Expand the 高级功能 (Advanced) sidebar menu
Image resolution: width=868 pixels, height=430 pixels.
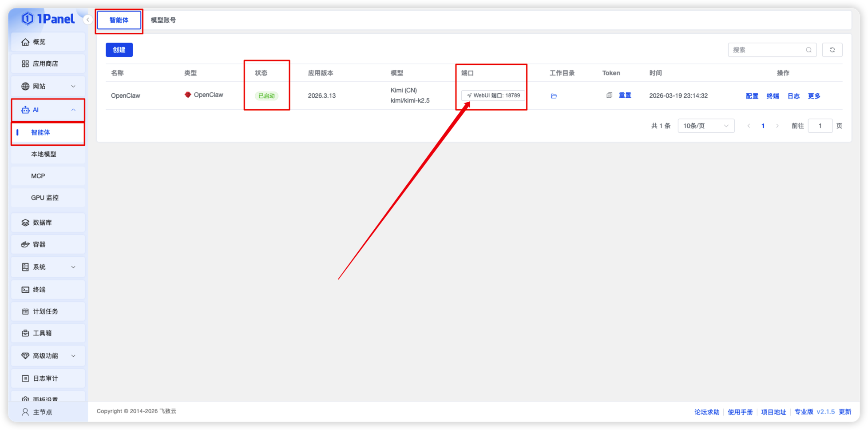tap(48, 356)
